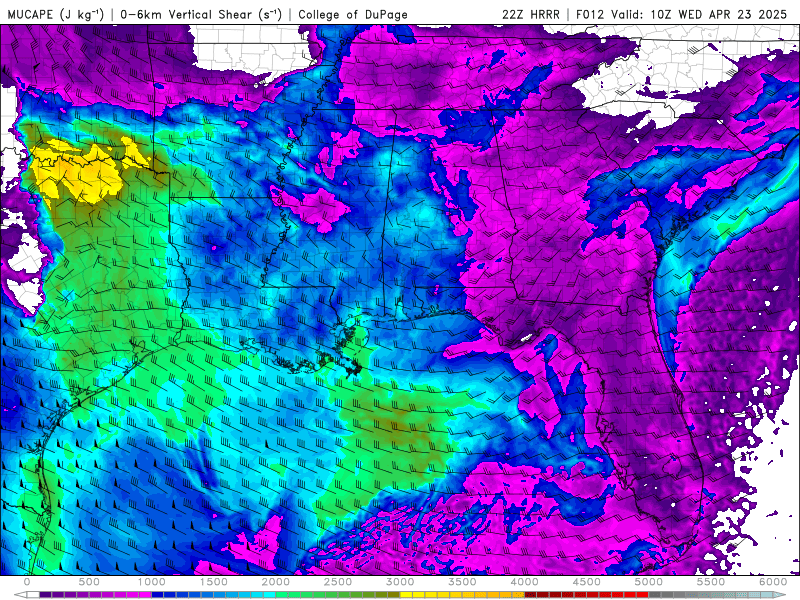Click the 4500 label on the color scale
The width and height of the screenshot is (800, 600).
click(x=587, y=582)
